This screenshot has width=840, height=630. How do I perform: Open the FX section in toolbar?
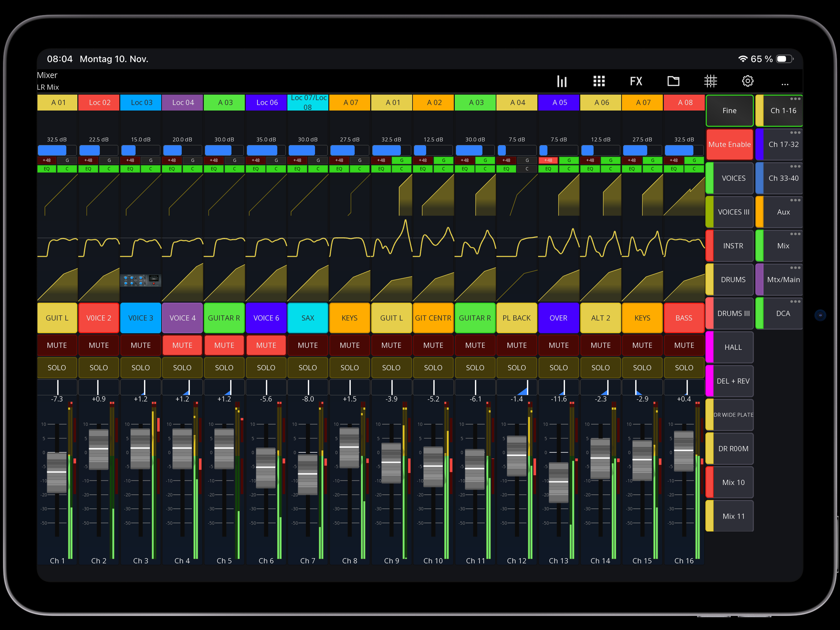pos(636,81)
